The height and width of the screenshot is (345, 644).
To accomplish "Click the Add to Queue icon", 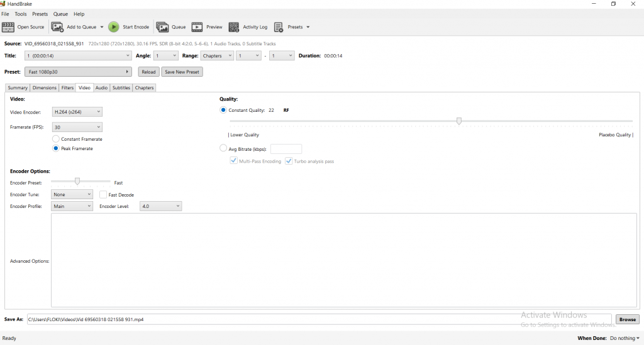I will tap(57, 27).
